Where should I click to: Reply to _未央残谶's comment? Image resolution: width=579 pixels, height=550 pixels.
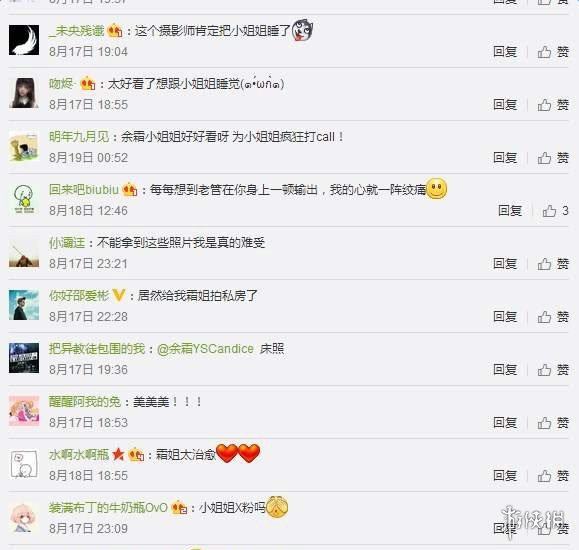(x=505, y=52)
